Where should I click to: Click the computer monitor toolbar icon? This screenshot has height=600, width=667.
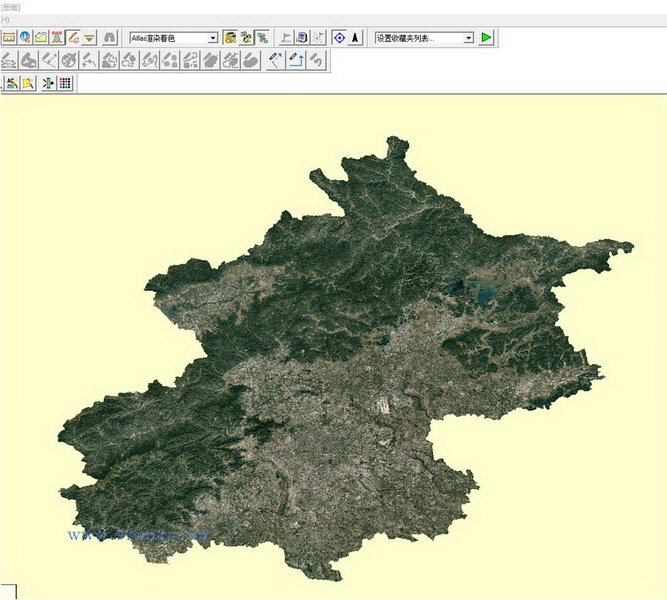302,38
